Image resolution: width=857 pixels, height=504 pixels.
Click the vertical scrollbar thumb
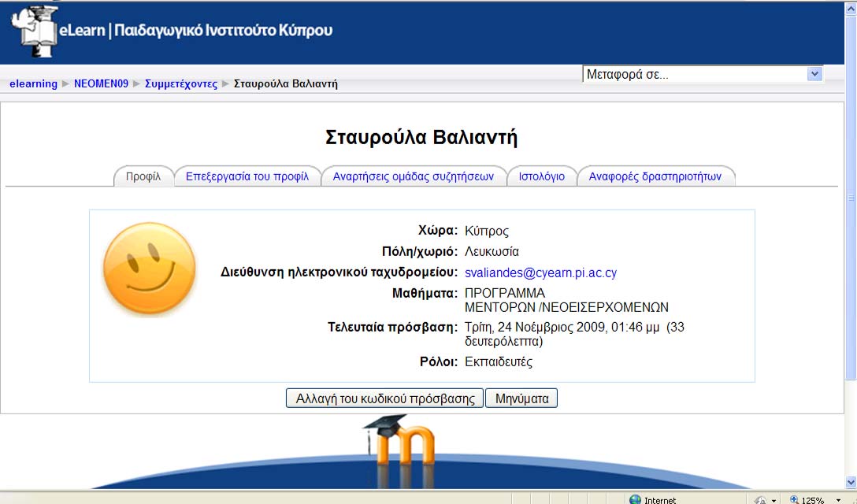point(851,198)
